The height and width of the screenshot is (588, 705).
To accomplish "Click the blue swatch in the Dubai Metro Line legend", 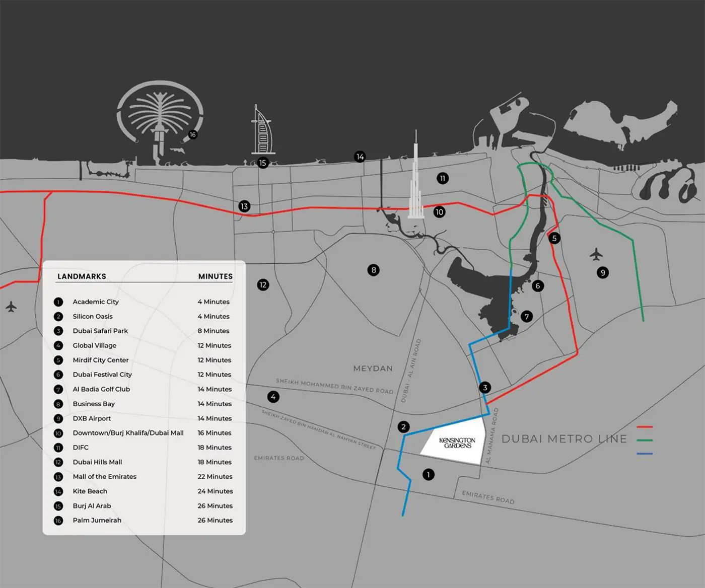I will 645,454.
